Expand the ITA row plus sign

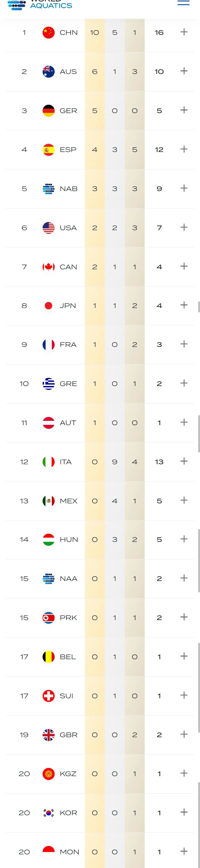[184, 461]
